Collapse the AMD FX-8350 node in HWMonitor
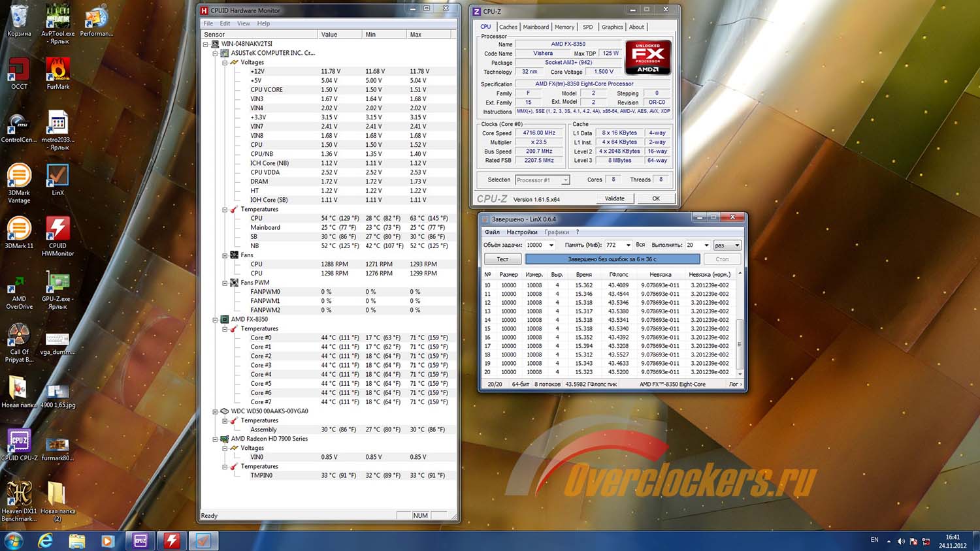Viewport: 980px width, 551px height. pos(215,320)
